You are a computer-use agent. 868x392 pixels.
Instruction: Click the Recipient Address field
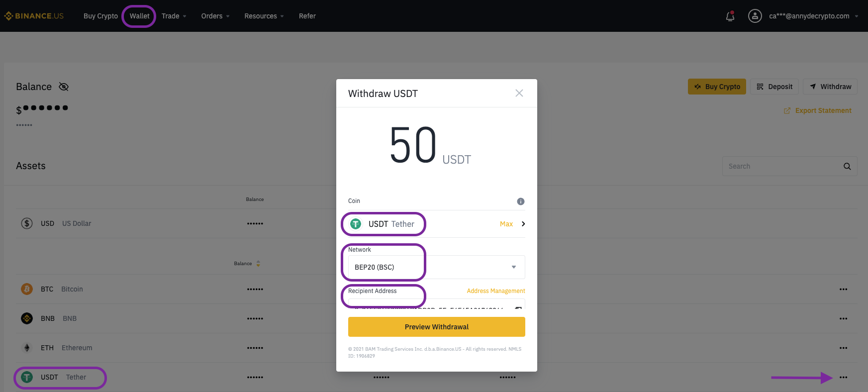click(x=437, y=304)
